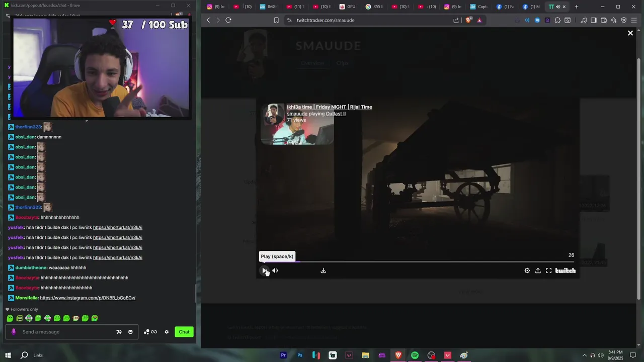644x362 pixels.
Task: Send message with the green Chat button
Action: click(x=184, y=332)
